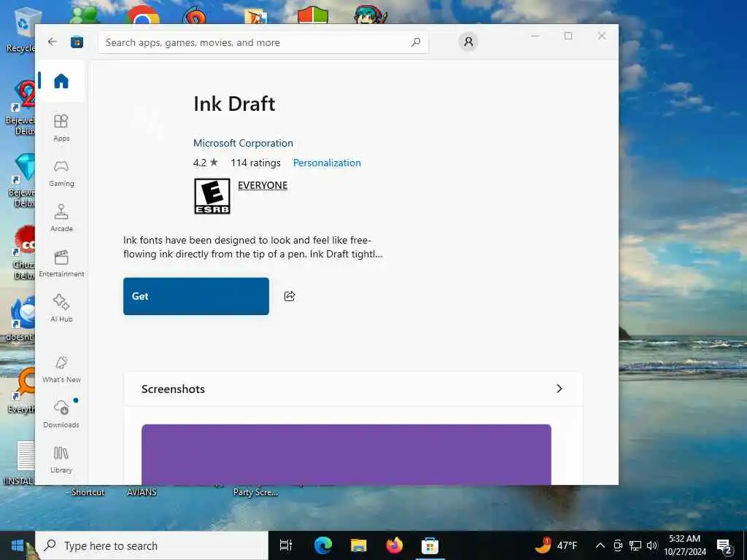The height and width of the screenshot is (560, 747).
Task: Open What's New in the sidebar
Action: point(61,370)
